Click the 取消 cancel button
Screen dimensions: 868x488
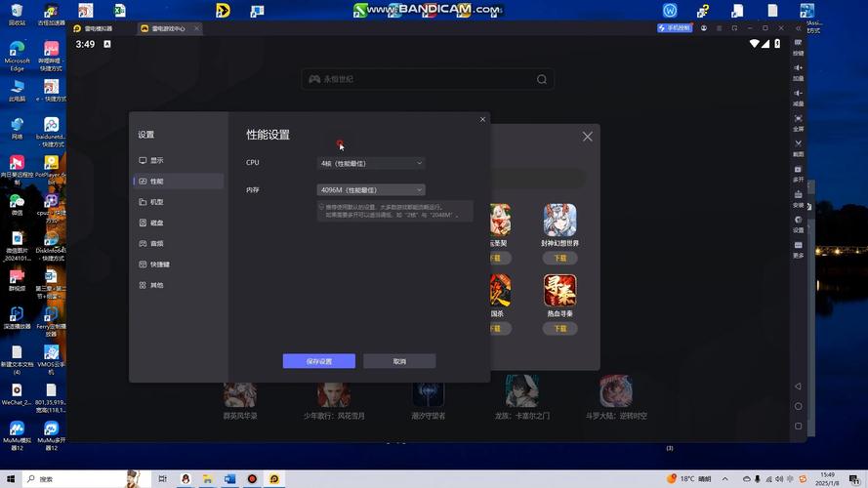coord(399,361)
